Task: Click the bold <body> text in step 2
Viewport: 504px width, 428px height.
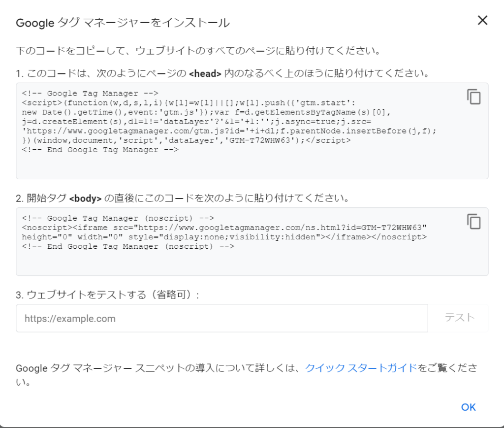Action: coord(85,199)
